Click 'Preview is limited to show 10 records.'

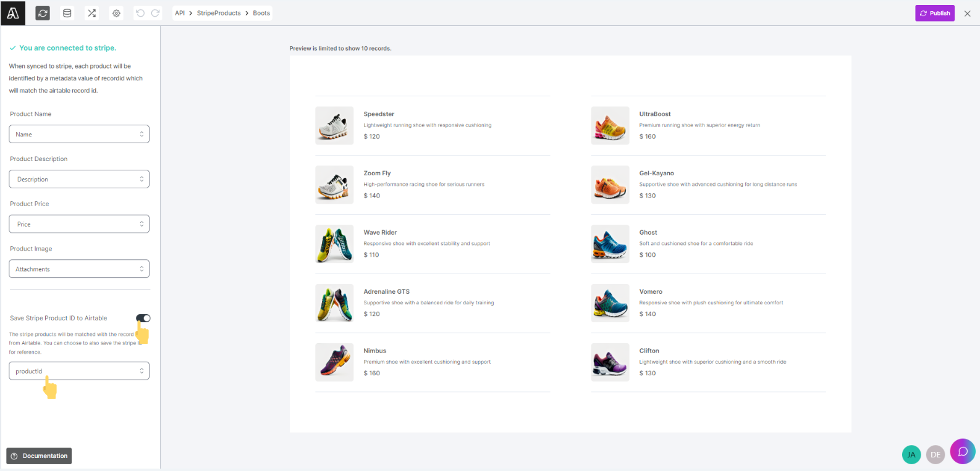(x=340, y=48)
